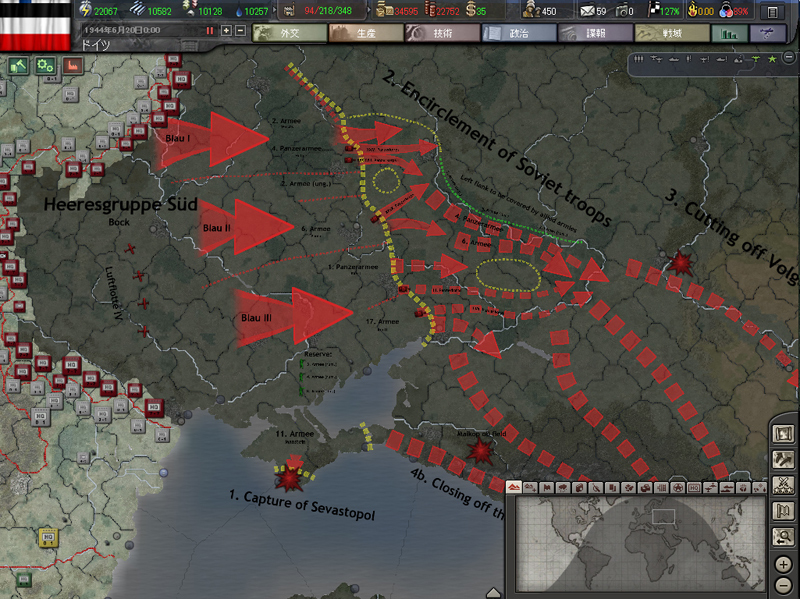Click the metal bars resource icon
Viewport: 800px width, 599px height.
(137, 9)
